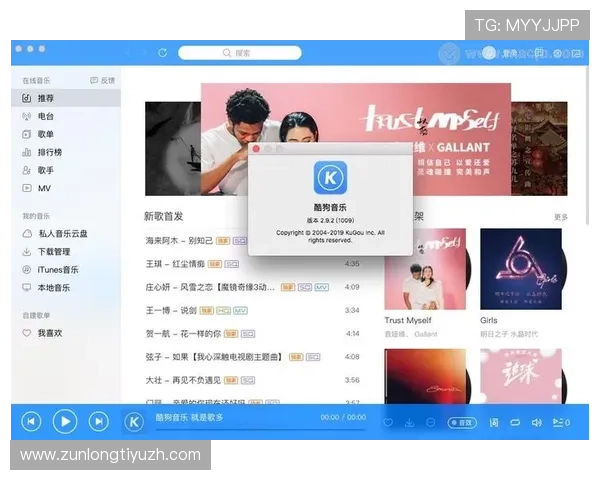This screenshot has height=480, width=600.
Task: Click the 新歌首发 section heading
Action: coord(164,217)
